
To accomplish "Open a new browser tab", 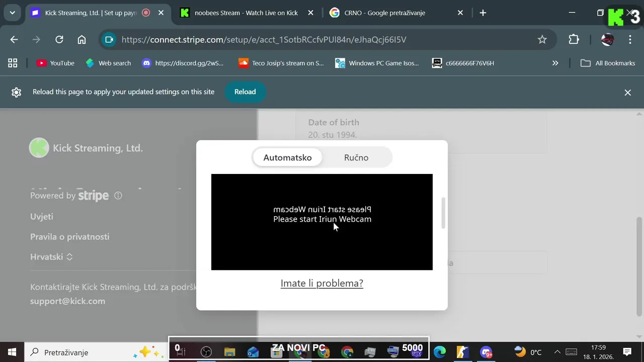I will [x=483, y=13].
